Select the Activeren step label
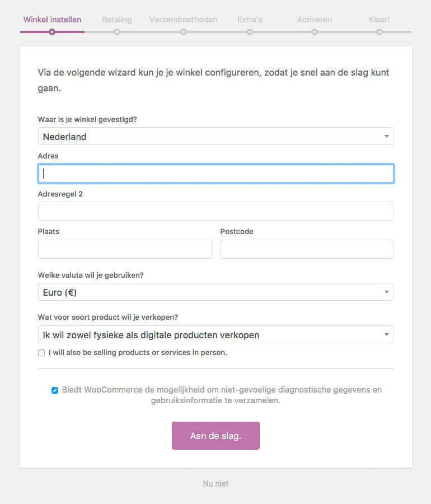Screen dimensions: 431x504 pyautogui.click(x=315, y=19)
